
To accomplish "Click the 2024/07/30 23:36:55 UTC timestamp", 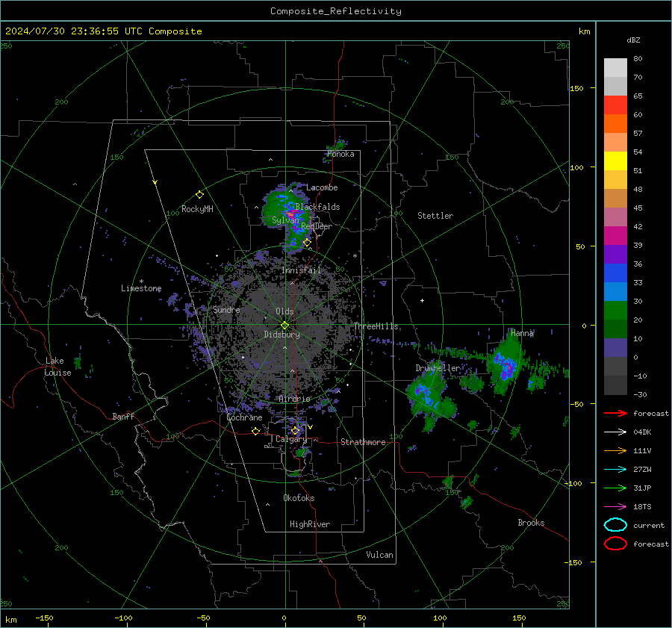I will (103, 31).
